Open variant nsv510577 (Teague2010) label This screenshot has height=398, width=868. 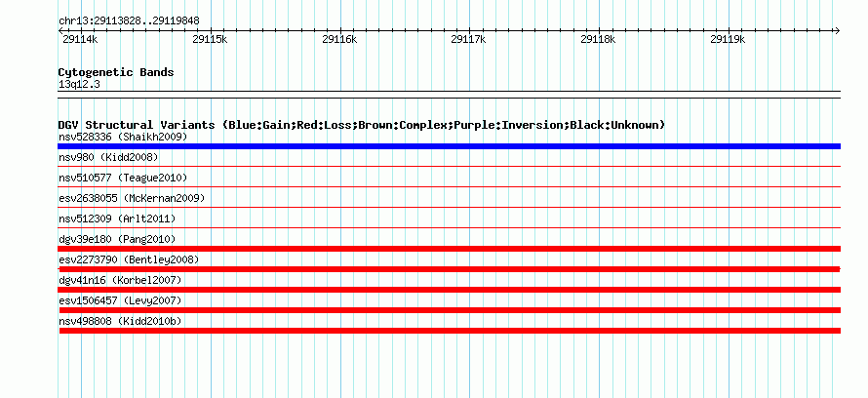click(x=123, y=178)
